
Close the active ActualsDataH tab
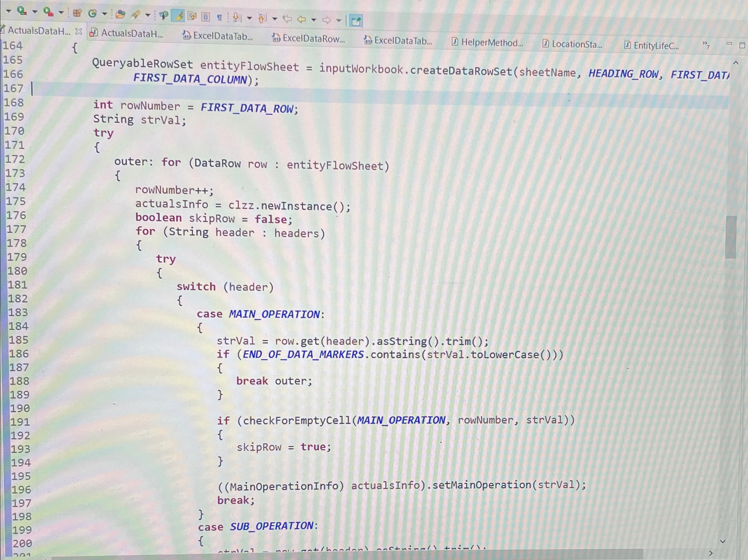[x=79, y=32]
